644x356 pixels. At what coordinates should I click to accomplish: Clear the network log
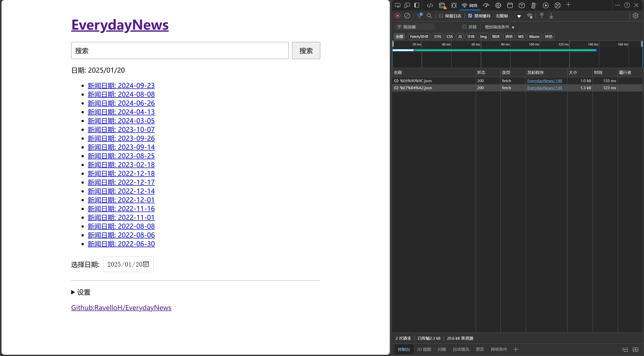point(407,16)
